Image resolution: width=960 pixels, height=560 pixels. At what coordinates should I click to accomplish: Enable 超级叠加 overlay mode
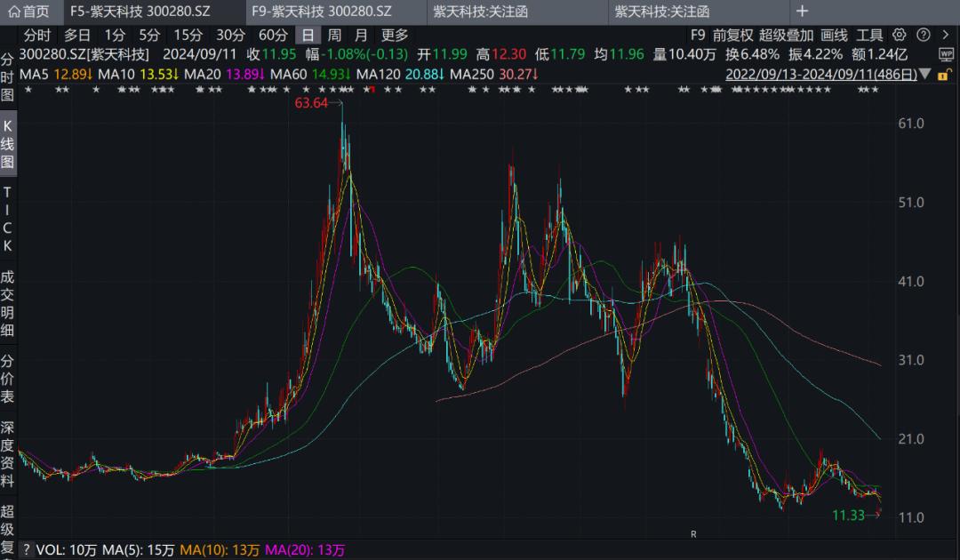click(x=786, y=35)
